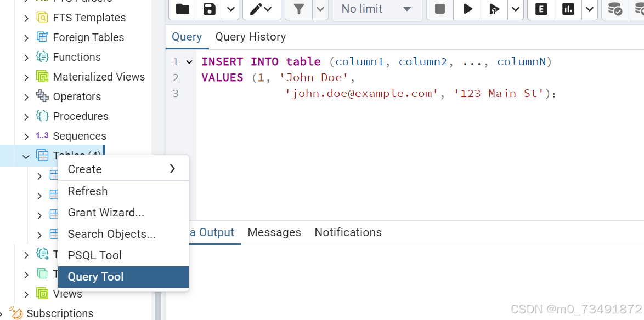This screenshot has width=644, height=320.
Task: Click the Tables grid icon
Action: coord(42,155)
